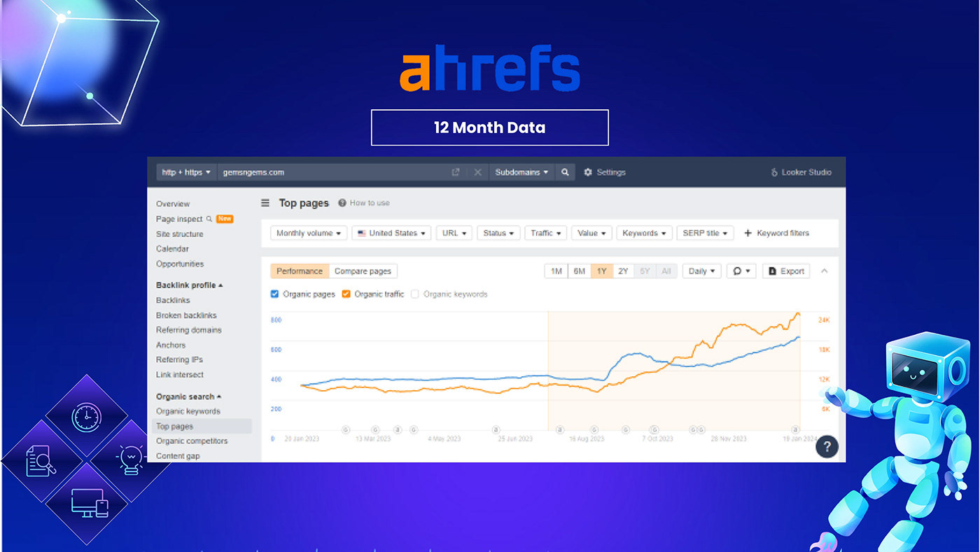Open Settings via the gear icon
The width and height of the screenshot is (980, 552).
click(588, 172)
